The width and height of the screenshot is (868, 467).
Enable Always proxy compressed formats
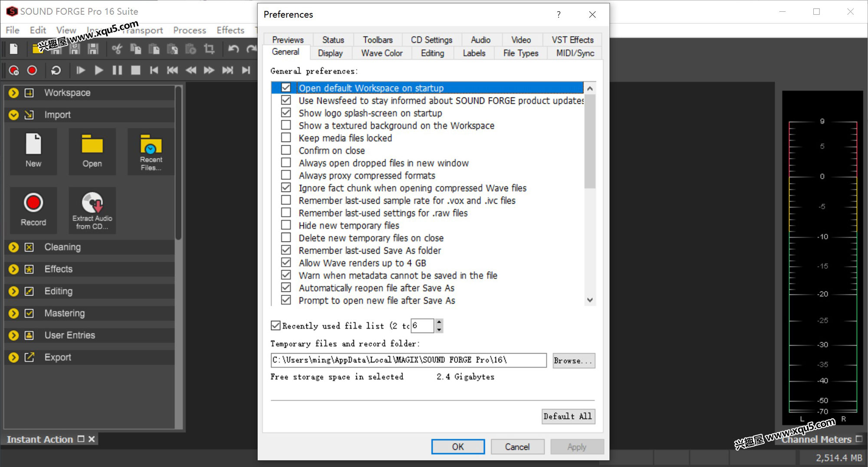point(286,175)
